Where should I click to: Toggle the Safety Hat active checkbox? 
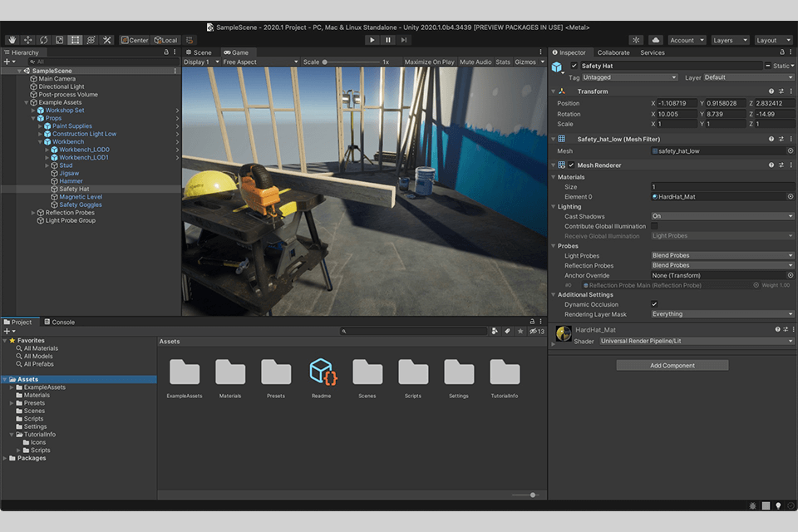(574, 66)
